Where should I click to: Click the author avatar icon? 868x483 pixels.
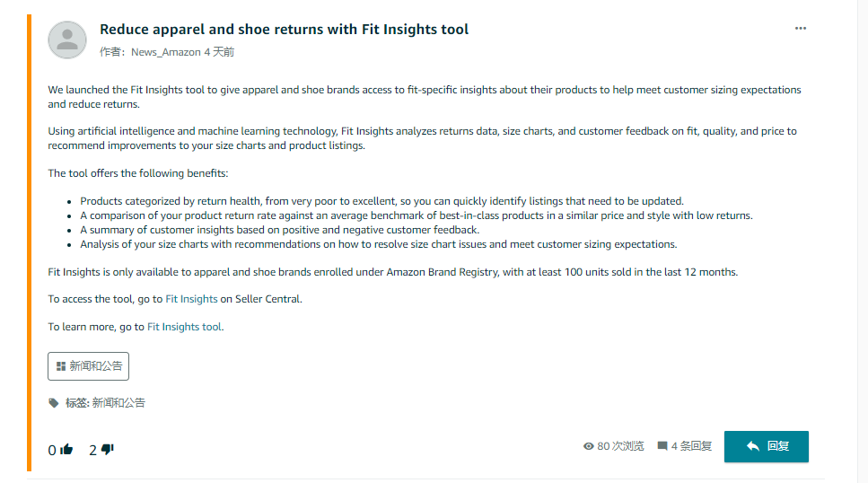coord(67,40)
